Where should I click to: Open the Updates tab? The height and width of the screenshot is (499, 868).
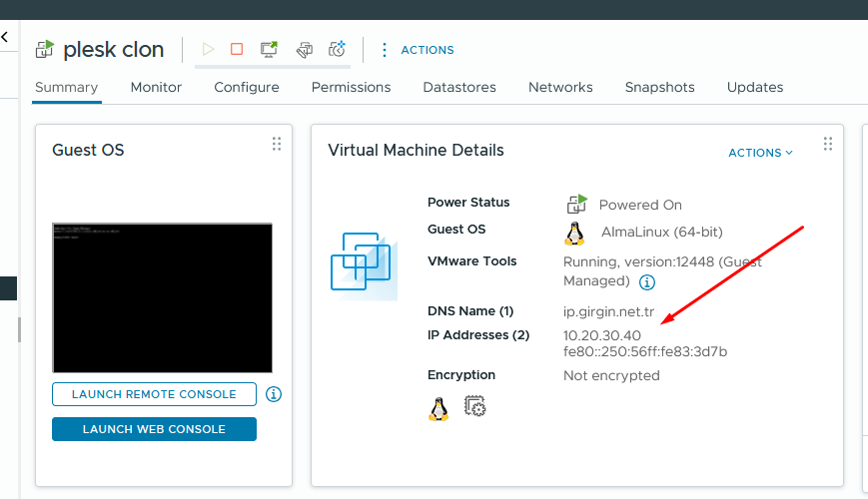coord(755,88)
